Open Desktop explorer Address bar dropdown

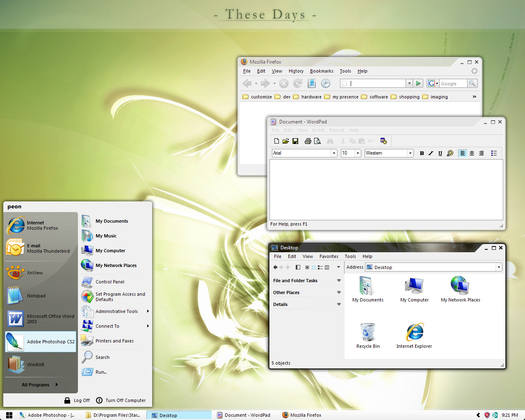pos(499,267)
